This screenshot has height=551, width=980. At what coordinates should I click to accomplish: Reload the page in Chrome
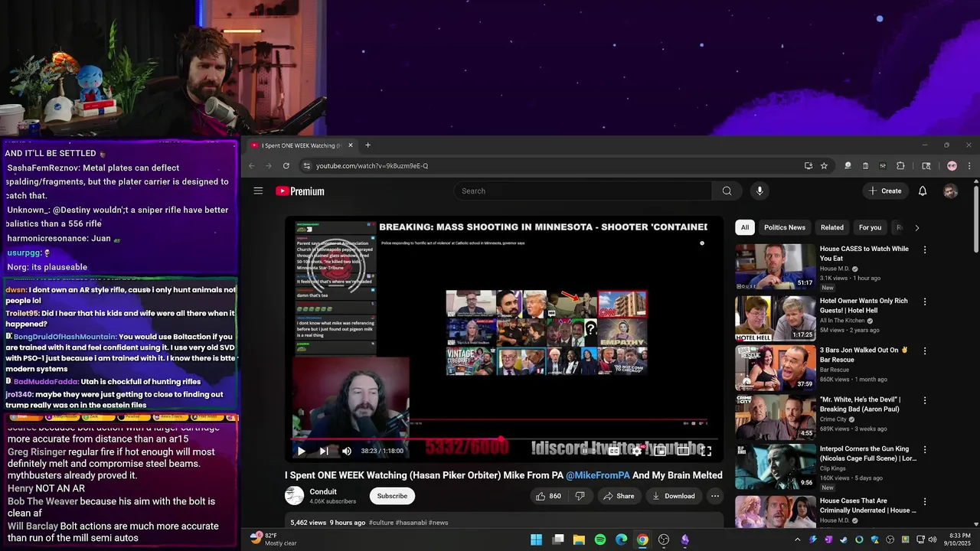286,165
